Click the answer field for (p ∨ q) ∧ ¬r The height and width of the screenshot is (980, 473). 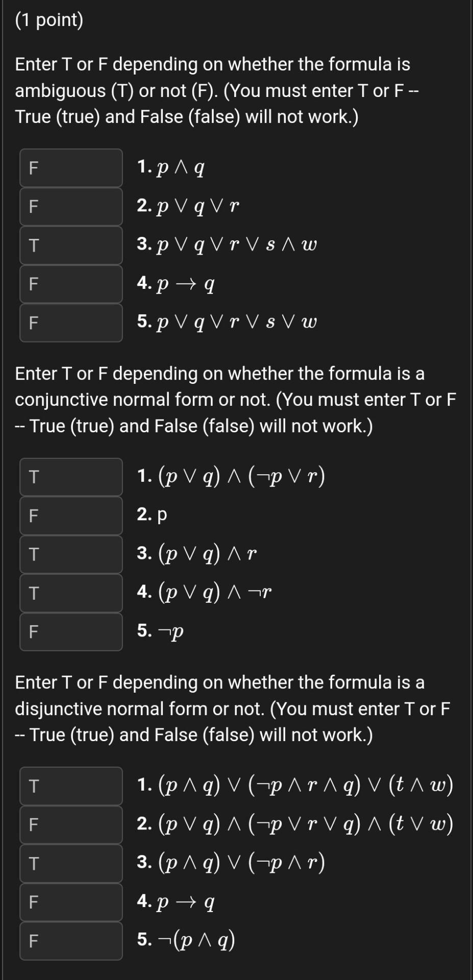pyautogui.click(x=71, y=594)
